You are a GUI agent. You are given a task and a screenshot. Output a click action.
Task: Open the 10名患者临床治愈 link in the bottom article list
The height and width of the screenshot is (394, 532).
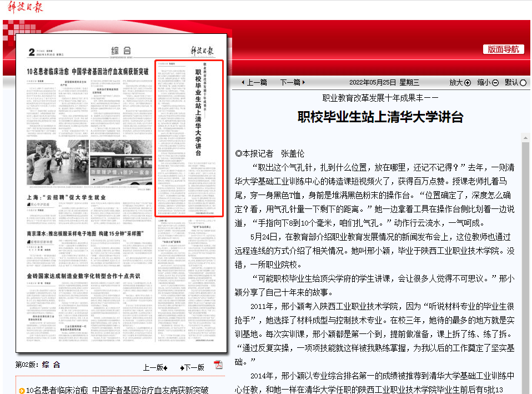click(117, 390)
